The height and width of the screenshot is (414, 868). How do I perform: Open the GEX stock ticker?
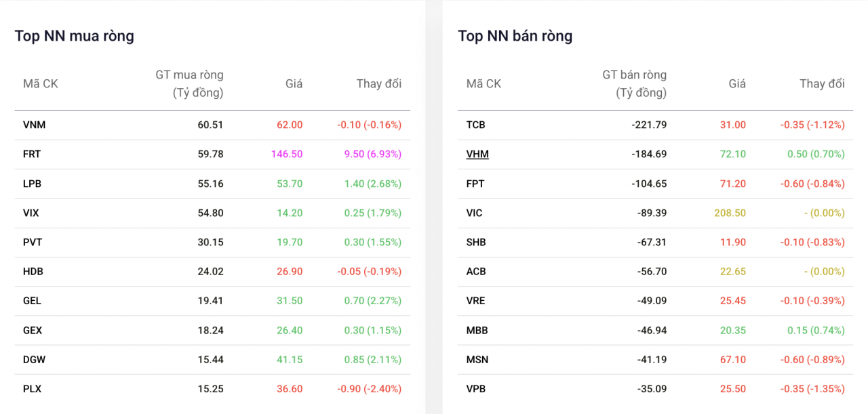(x=33, y=330)
